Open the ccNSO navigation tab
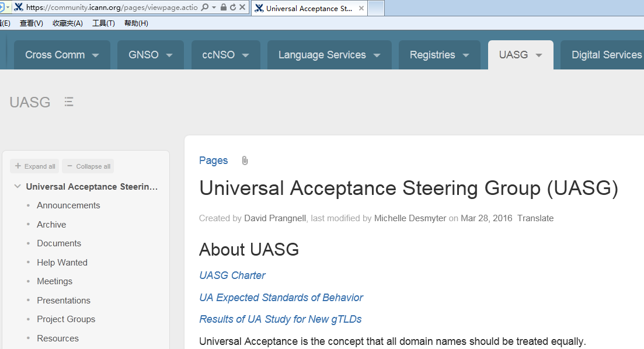The width and height of the screenshot is (644, 349). tap(225, 55)
